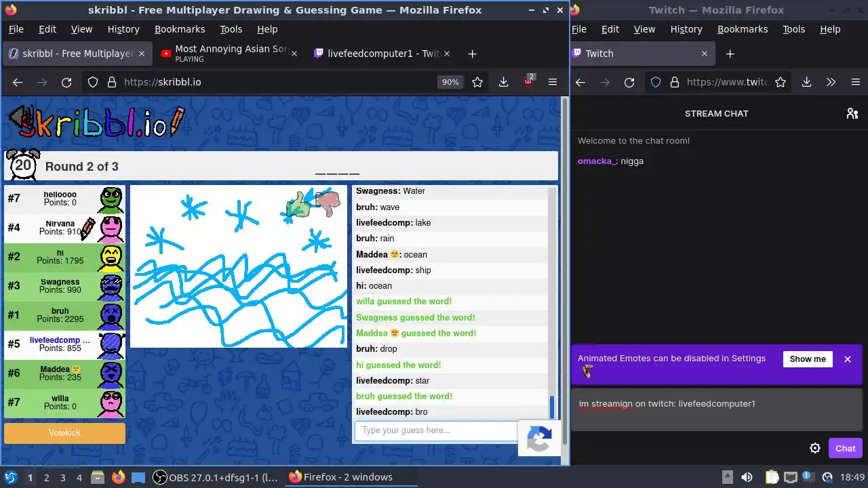Viewport: 868px width, 488px height.
Task: Click the tracking protection shield in skribbl window
Action: click(93, 82)
